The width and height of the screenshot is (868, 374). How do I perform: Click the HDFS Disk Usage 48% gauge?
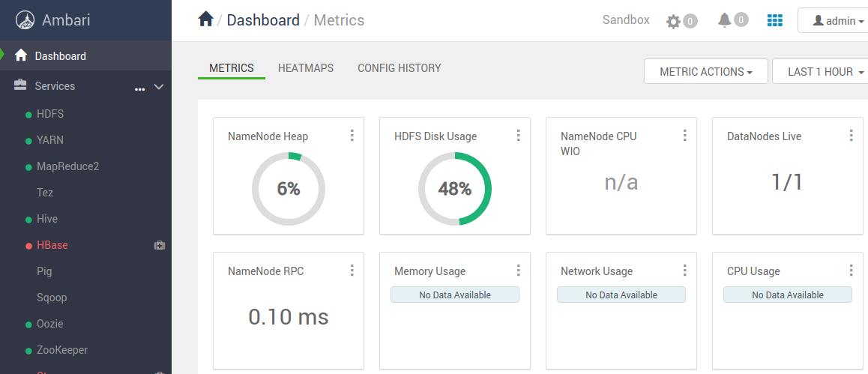coord(455,189)
